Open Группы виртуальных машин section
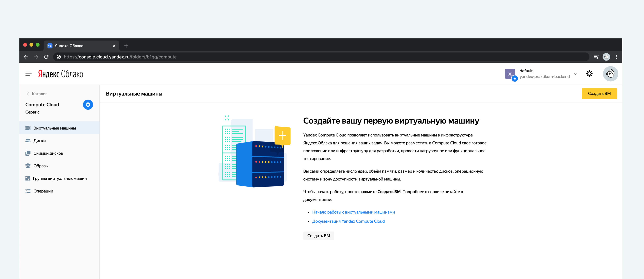Screen dimensions: 644x279 tap(59, 178)
